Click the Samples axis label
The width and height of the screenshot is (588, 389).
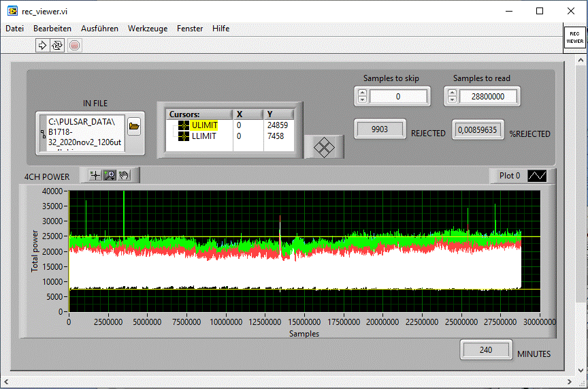click(x=304, y=333)
